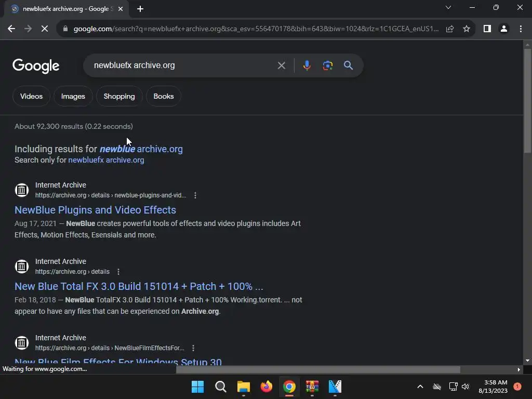532x399 pixels.
Task: Click the 'About 92,300 results' text
Action: click(74, 127)
